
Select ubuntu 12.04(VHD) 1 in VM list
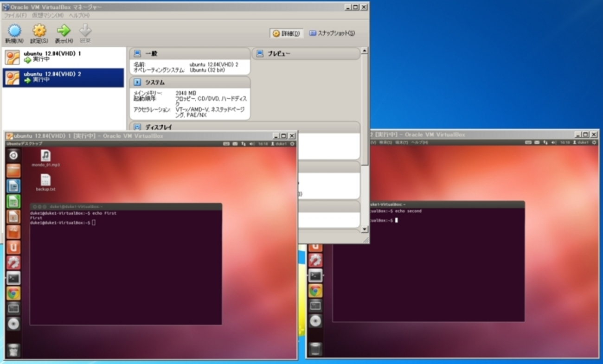(x=64, y=57)
